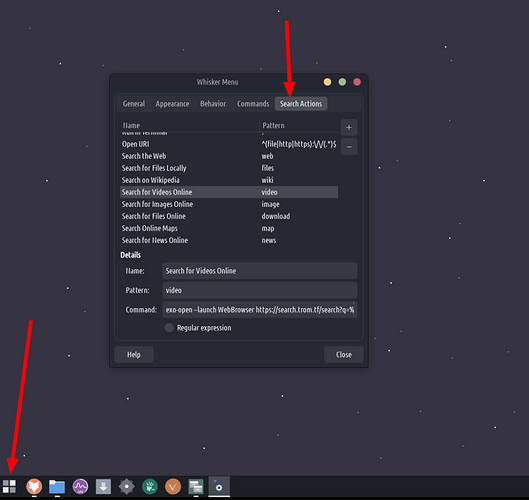529x500 pixels.
Task: Click the Help button
Action: click(x=134, y=355)
